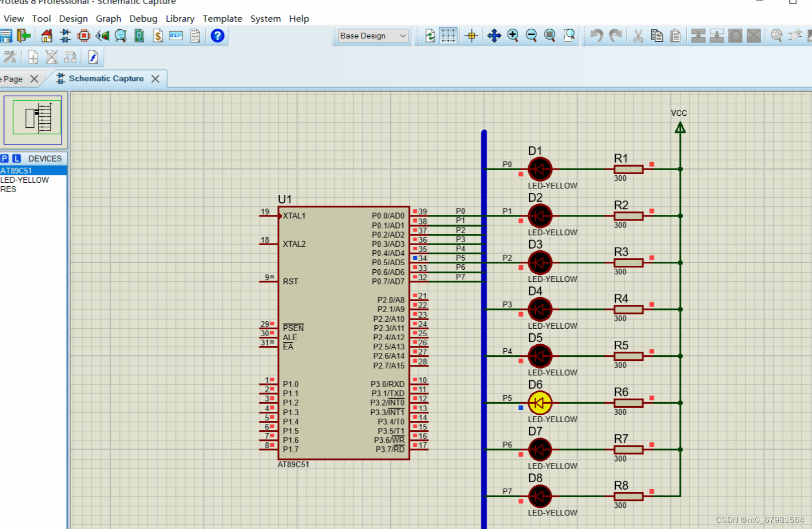812x529 pixels.
Task: Open the Template menu
Action: click(222, 19)
